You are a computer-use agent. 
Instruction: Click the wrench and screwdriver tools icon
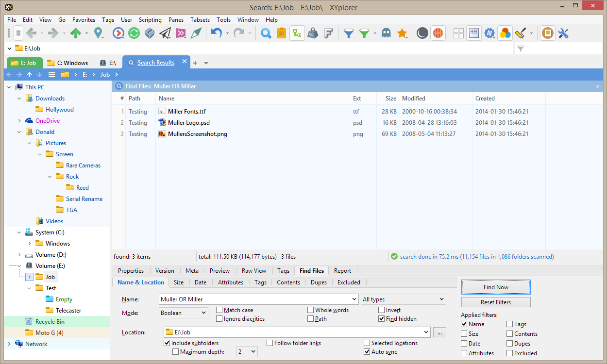point(563,33)
